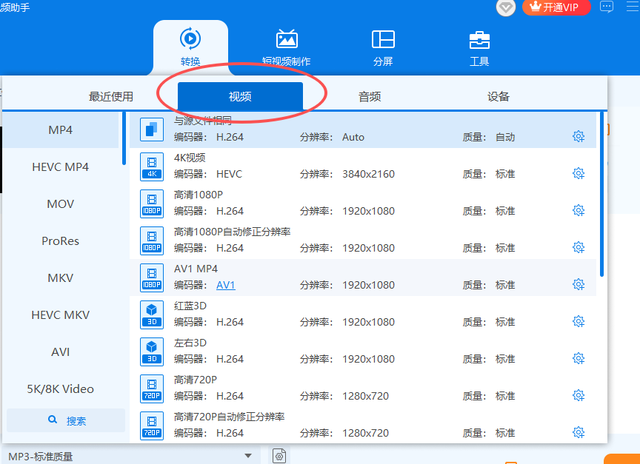Click the 自动 quality value
The image size is (640, 464).
coord(505,137)
